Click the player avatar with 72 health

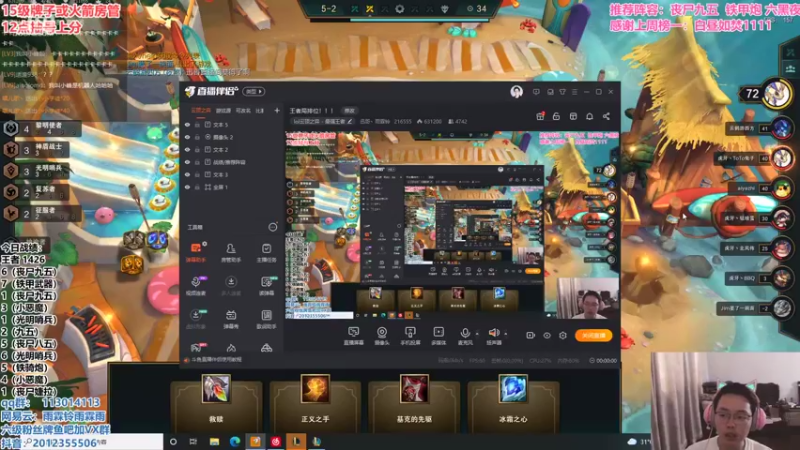777,94
